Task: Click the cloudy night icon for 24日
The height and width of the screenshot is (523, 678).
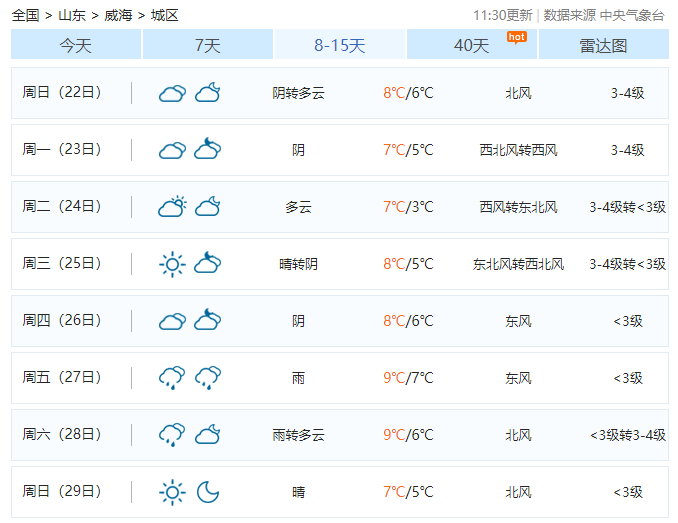Action: [208, 207]
